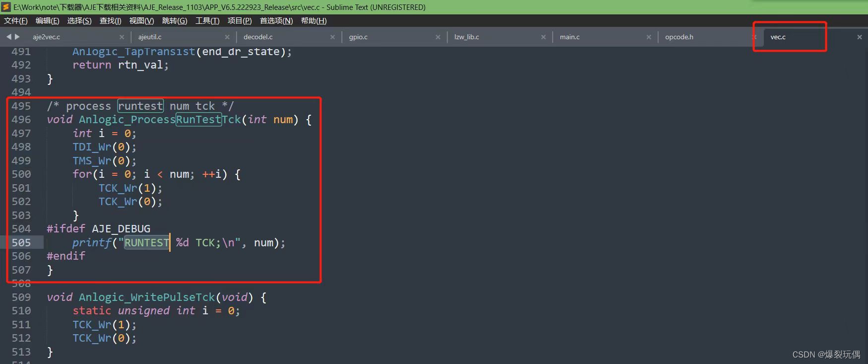Select the vec.c tab

(778, 37)
